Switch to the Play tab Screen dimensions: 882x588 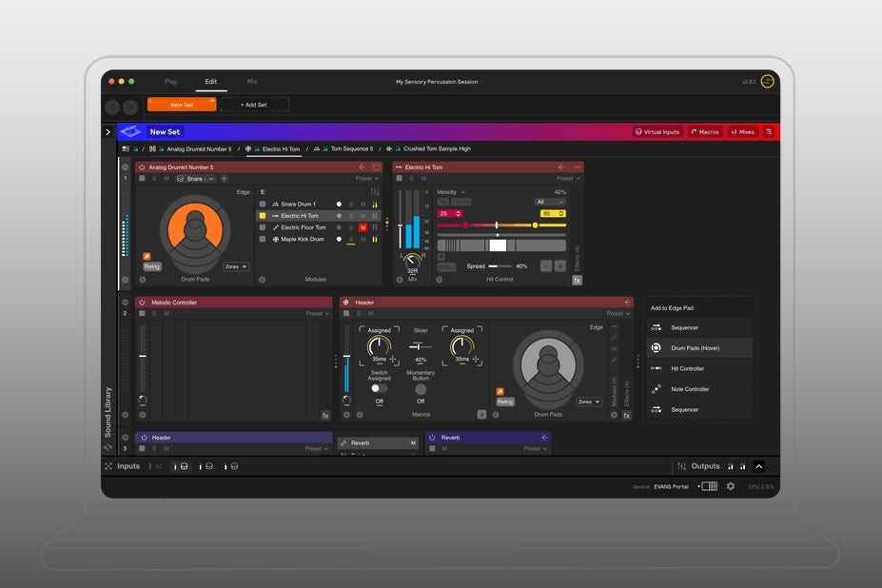tap(170, 82)
